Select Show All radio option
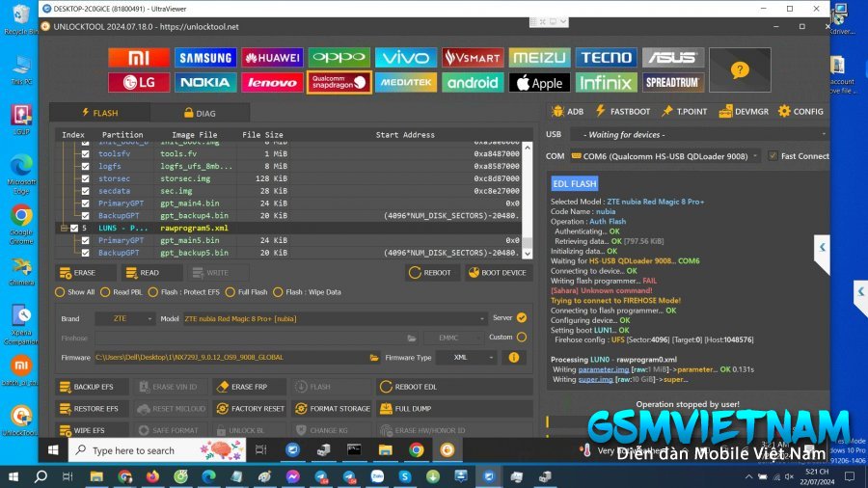Viewport: 868px width, 488px height. point(60,292)
